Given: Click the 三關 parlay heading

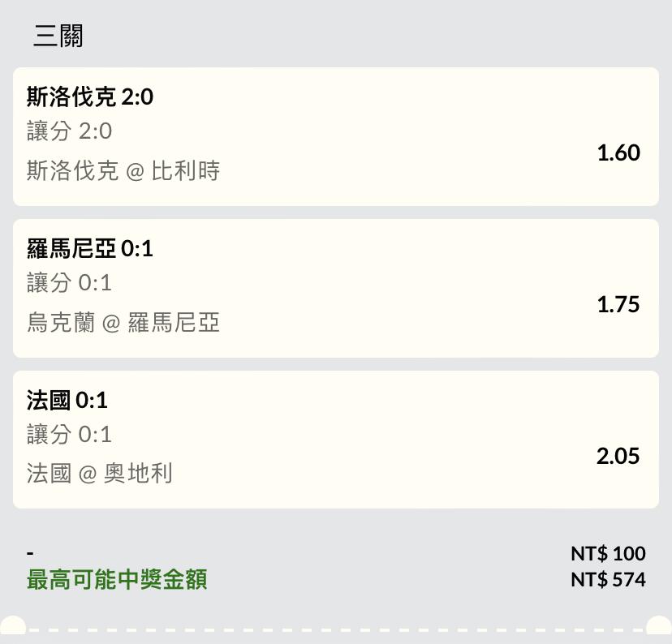Looking at the screenshot, I should click(x=58, y=36).
